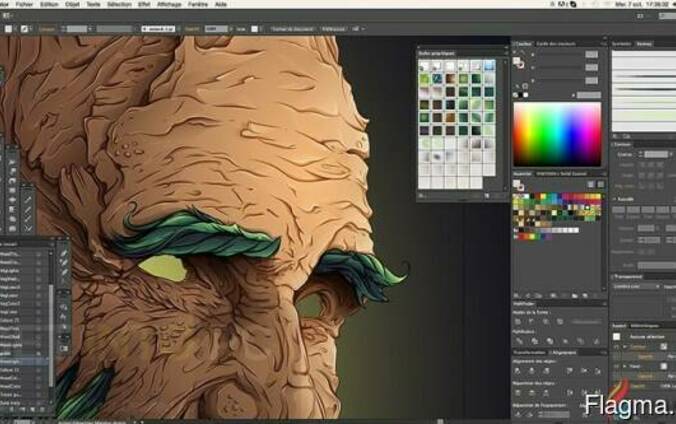The image size is (676, 424).
Task: Click Graisse value field in Contour panel
Action: pos(656,154)
